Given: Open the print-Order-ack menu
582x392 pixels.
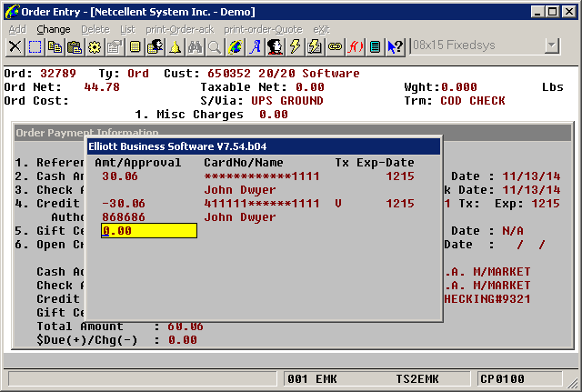Looking at the screenshot, I should click(x=180, y=29).
